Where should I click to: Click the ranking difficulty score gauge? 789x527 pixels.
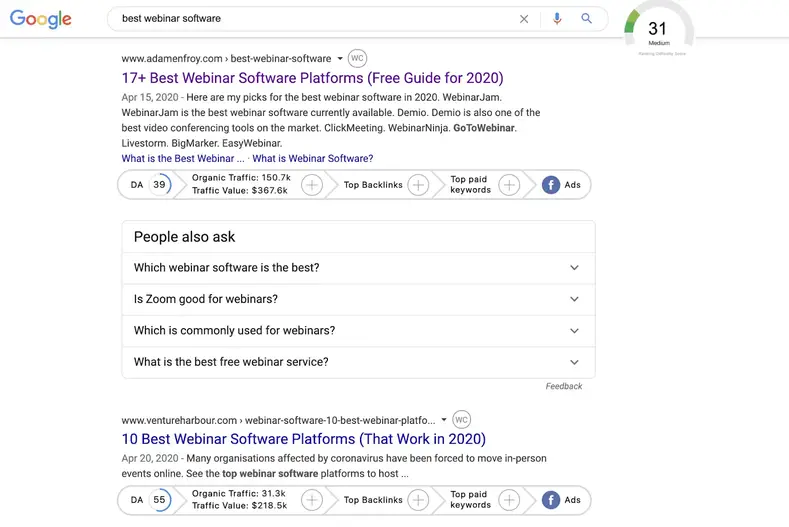tap(657, 32)
